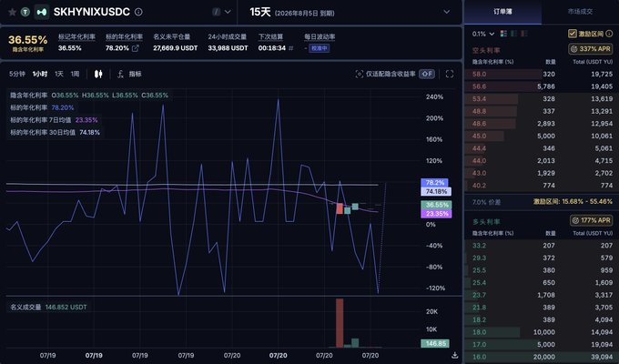This screenshot has width=619, height=364.
Task: Click the 标的年化利率 7日均值 legend row
Action: point(54,120)
